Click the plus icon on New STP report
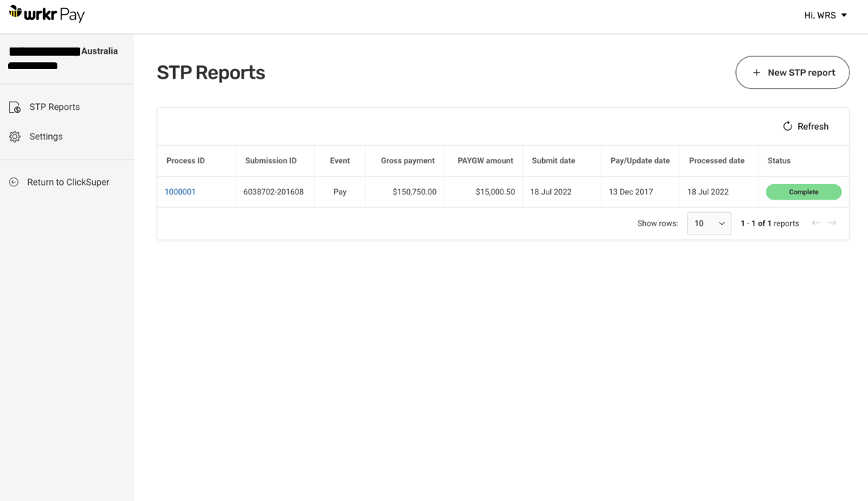The height and width of the screenshot is (501, 868). [756, 72]
